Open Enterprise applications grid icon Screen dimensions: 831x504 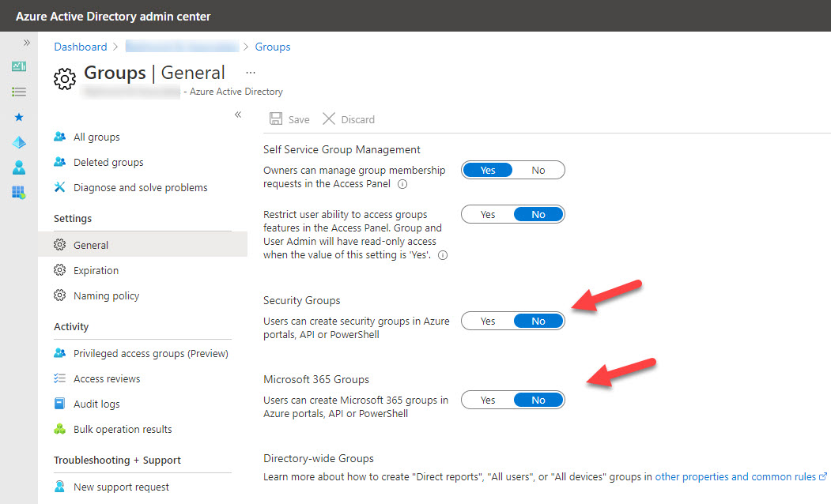pos(19,192)
